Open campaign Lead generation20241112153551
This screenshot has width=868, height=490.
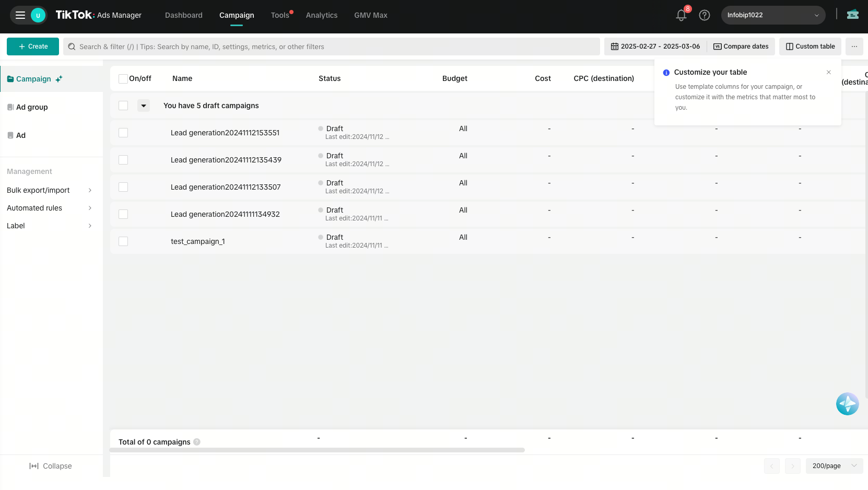click(225, 133)
